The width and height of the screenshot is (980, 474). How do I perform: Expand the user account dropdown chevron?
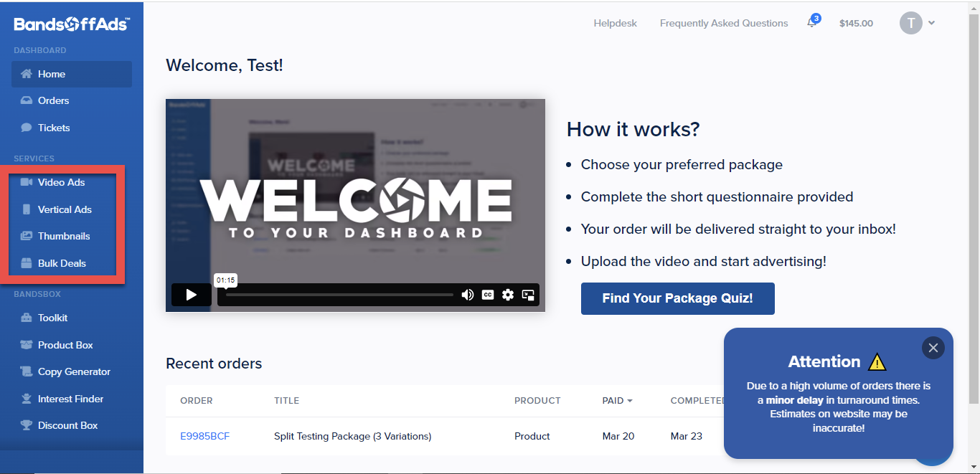coord(931,23)
